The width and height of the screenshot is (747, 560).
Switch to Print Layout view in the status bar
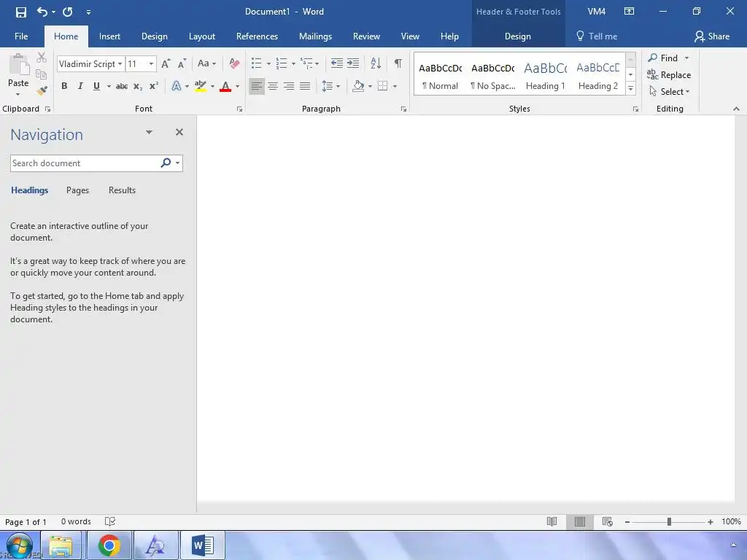pyautogui.click(x=580, y=521)
